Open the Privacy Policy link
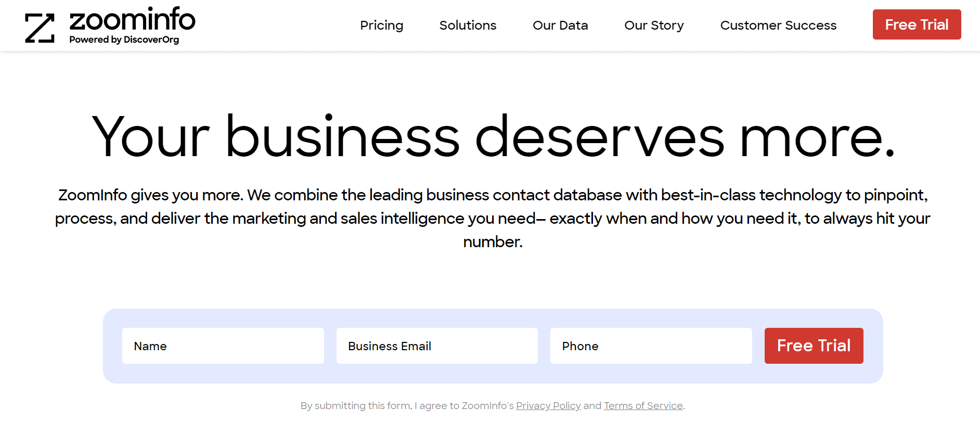The height and width of the screenshot is (421, 980). pyautogui.click(x=548, y=405)
